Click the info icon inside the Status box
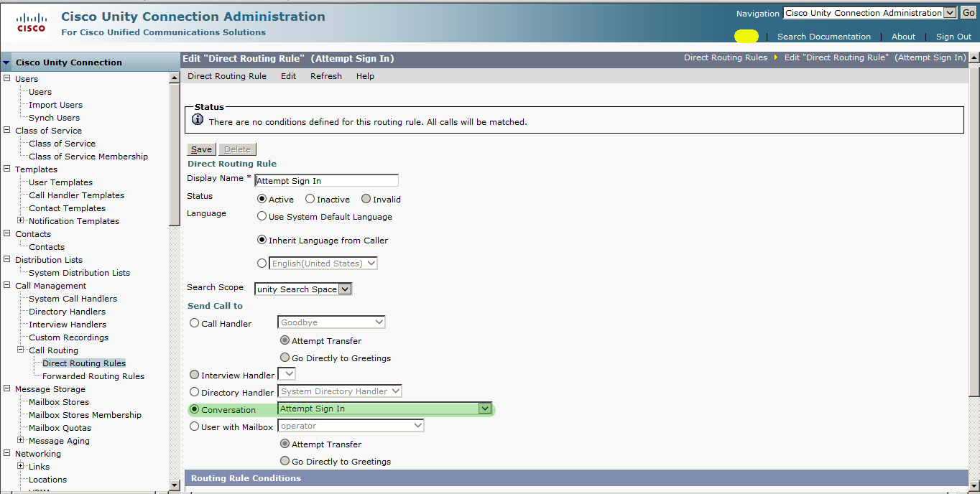Viewport: 980px width, 494px height. point(198,119)
